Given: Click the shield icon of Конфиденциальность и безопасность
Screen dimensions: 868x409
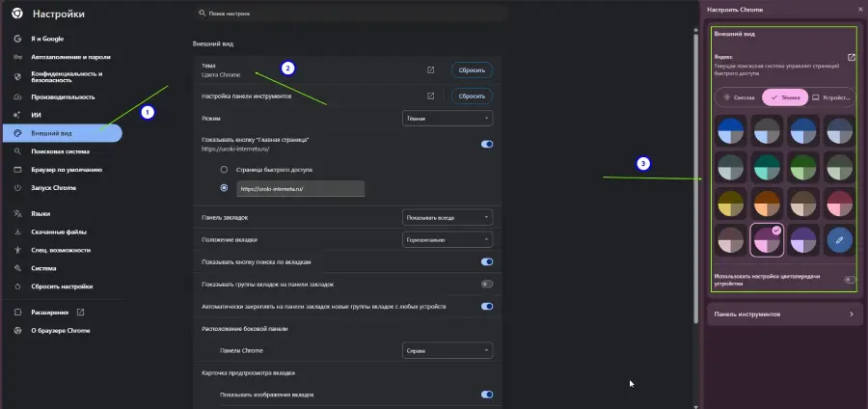Looking at the screenshot, I should pyautogui.click(x=17, y=76).
